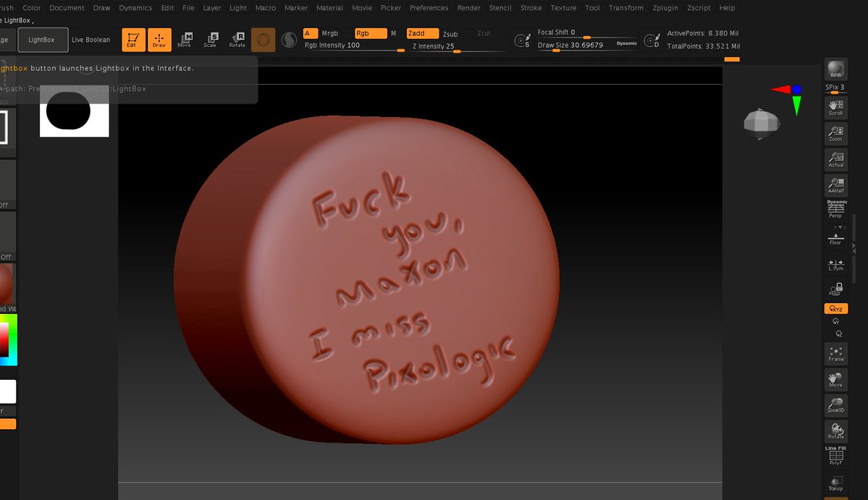Select Rotate view tool in right shelf
The height and width of the screenshot is (500, 868).
coord(836,431)
